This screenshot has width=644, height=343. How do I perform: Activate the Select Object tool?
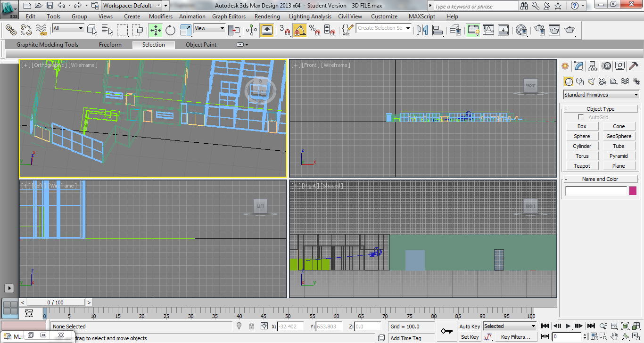pos(92,30)
